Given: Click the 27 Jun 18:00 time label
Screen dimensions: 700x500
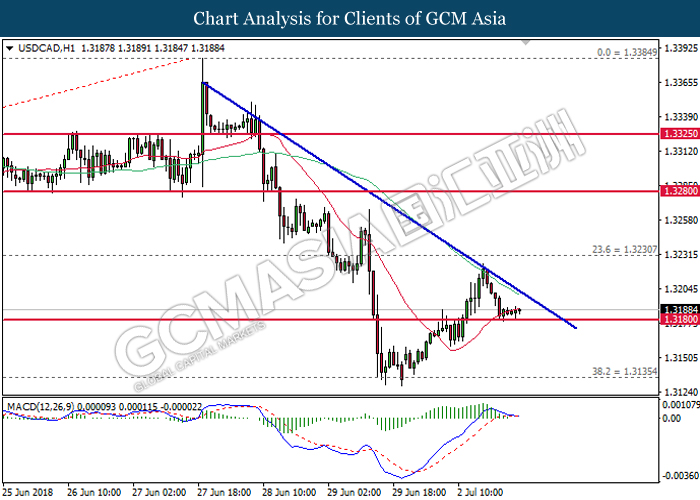Looking at the screenshot, I should (x=224, y=492).
